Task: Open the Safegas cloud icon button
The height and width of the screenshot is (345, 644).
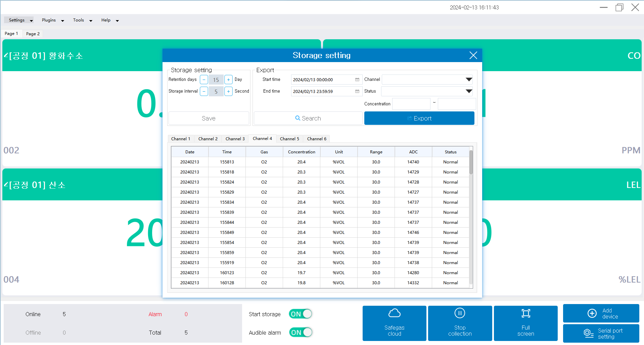Action: tap(394, 313)
